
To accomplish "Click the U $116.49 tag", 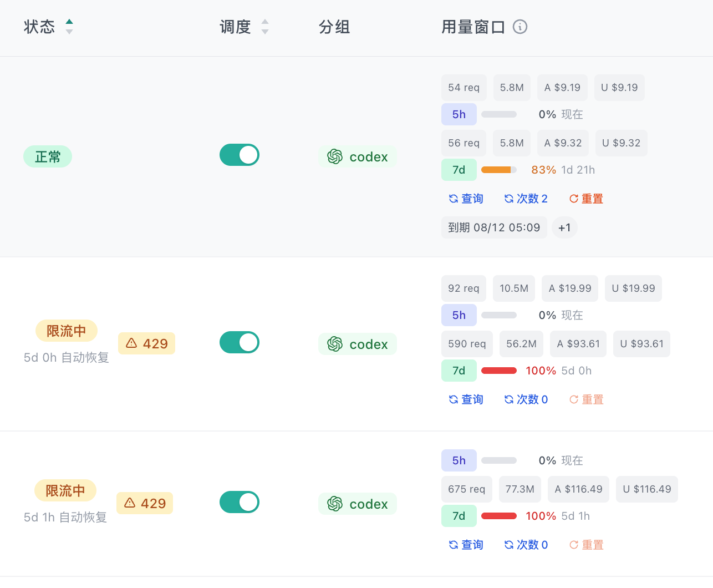I will 646,489.
